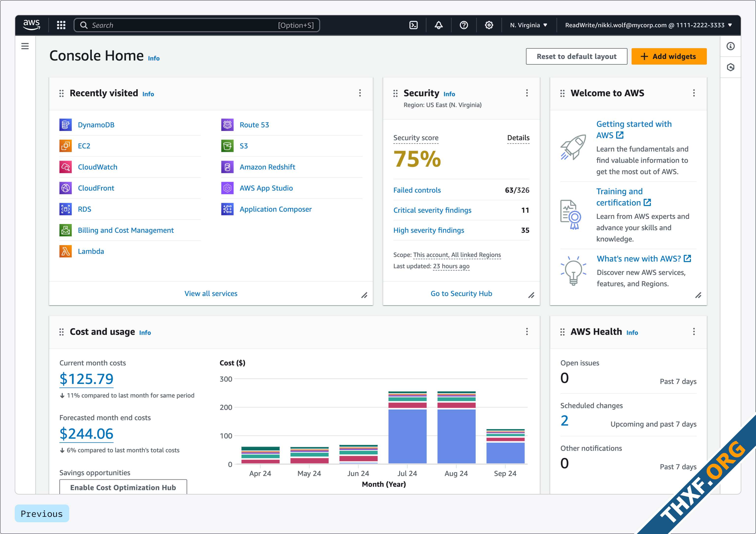Click forecasted cost $244.06

86,434
